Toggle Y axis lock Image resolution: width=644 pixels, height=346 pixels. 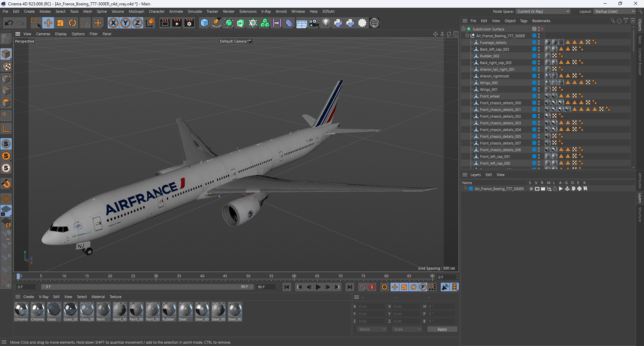pos(125,23)
